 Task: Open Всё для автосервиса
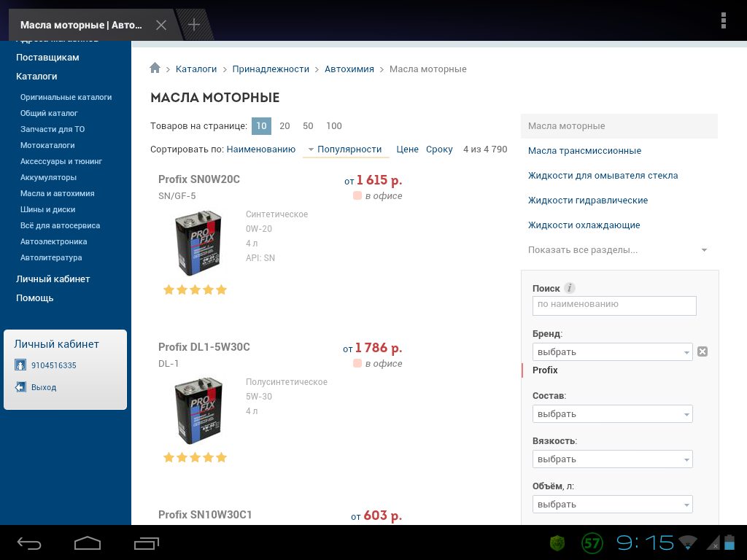click(60, 225)
